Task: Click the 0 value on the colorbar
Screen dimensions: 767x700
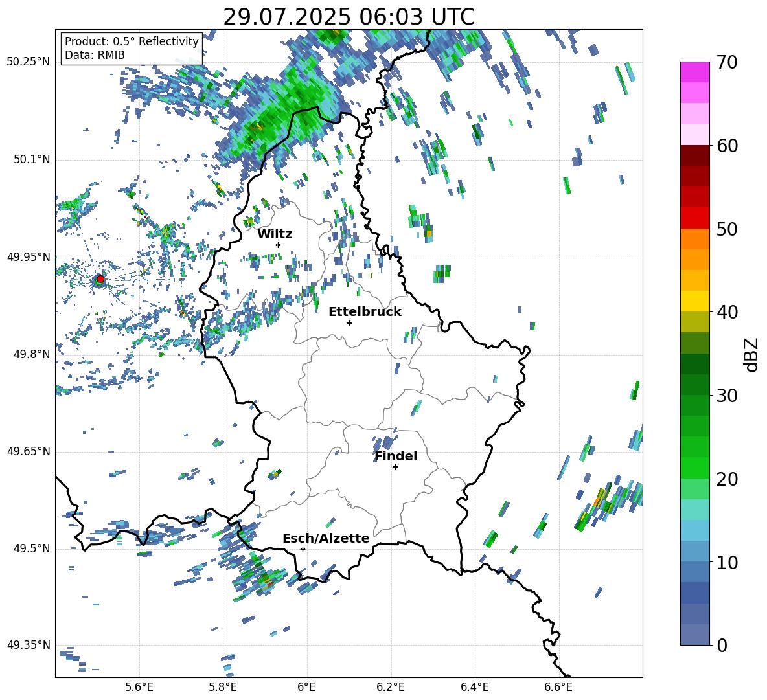Action: click(722, 645)
